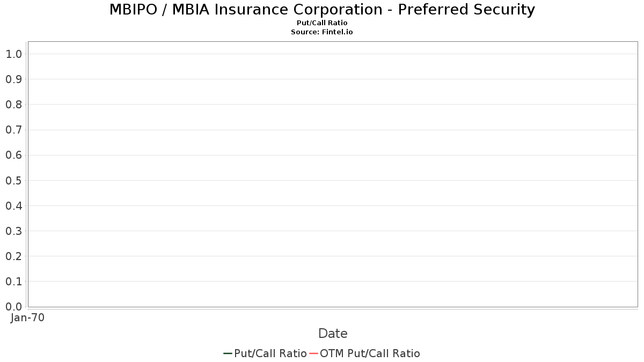The width and height of the screenshot is (644, 362).
Task: Select the 0.2 y-axis tick label
Action: click(x=13, y=256)
